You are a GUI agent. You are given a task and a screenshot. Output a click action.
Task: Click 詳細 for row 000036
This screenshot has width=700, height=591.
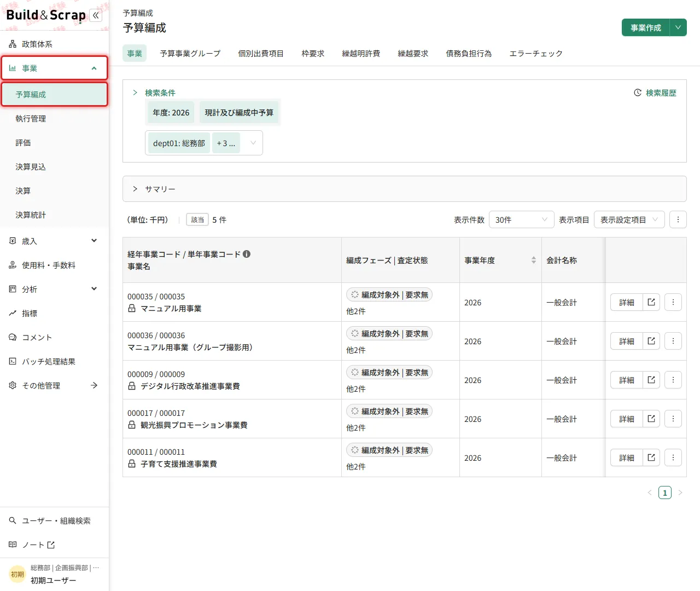pos(627,341)
